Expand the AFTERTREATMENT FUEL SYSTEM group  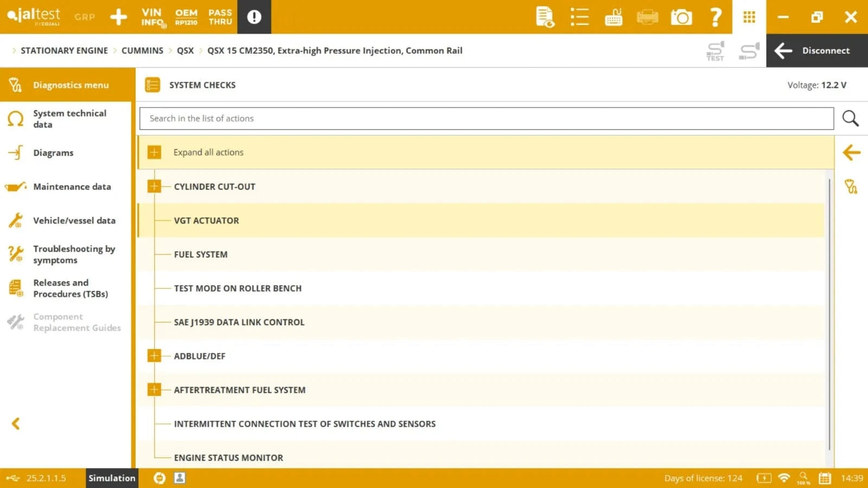[154, 390]
